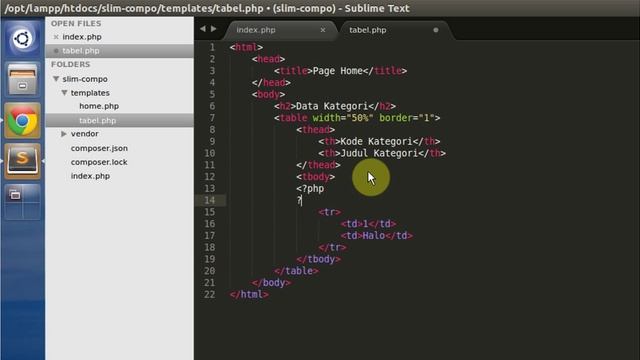Place cursor in 'Page Home' title text
The height and width of the screenshot is (360, 640).
coord(338,71)
